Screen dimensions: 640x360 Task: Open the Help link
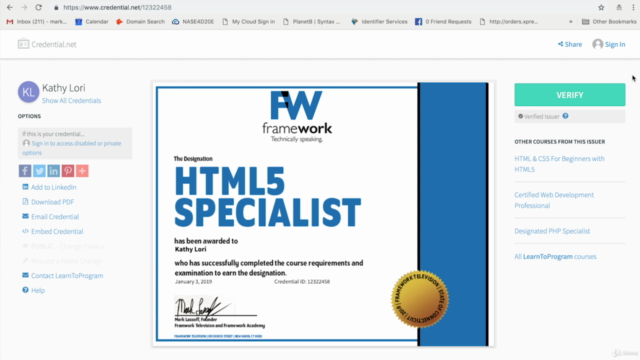[33, 290]
